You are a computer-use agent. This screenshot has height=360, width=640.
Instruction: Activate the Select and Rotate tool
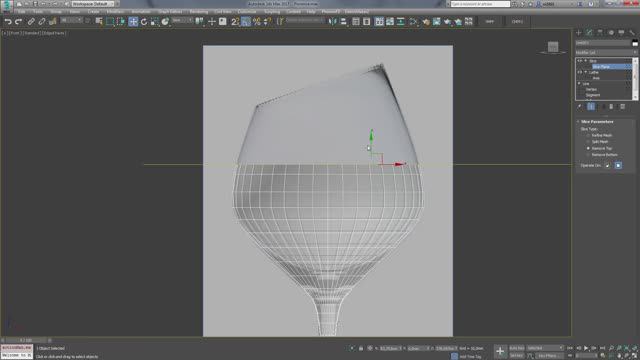pos(144,22)
